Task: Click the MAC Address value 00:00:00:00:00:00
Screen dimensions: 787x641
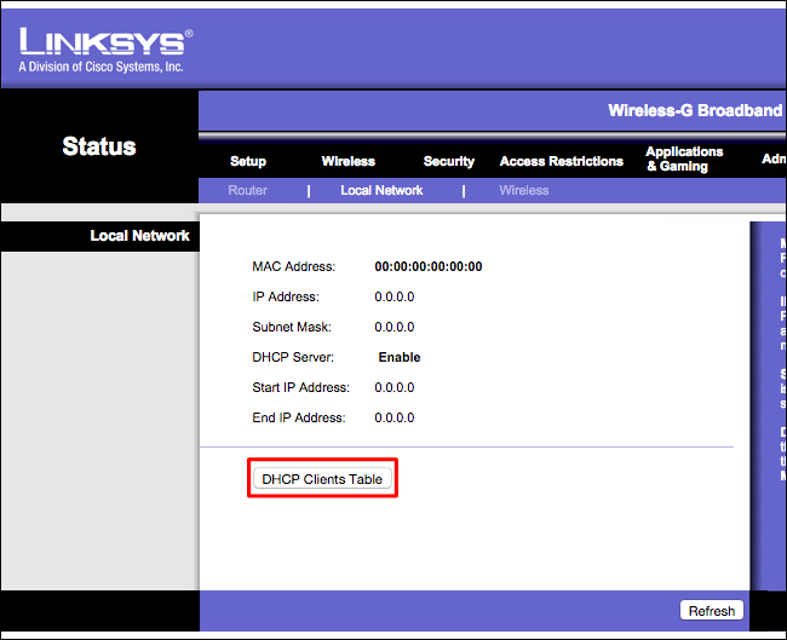Action: [x=428, y=267]
